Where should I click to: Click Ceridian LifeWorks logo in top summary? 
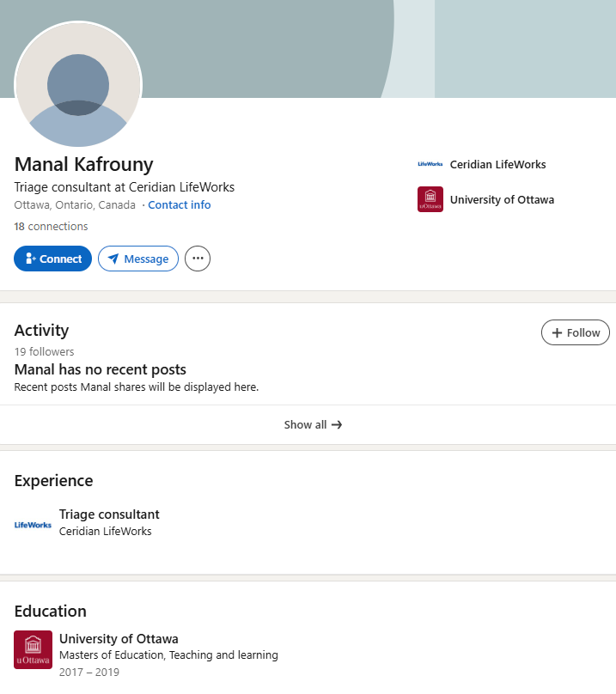(x=430, y=164)
